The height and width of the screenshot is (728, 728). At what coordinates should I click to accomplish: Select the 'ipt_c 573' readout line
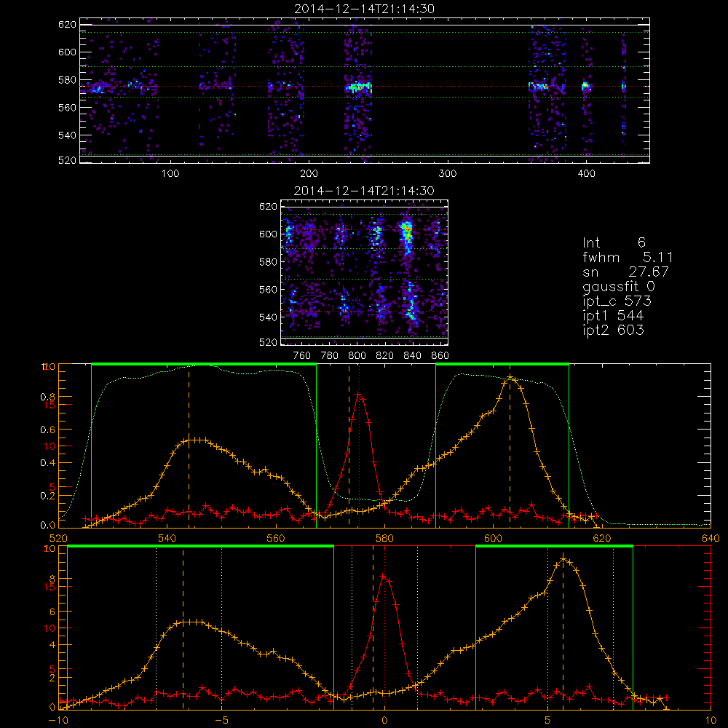[617, 301]
